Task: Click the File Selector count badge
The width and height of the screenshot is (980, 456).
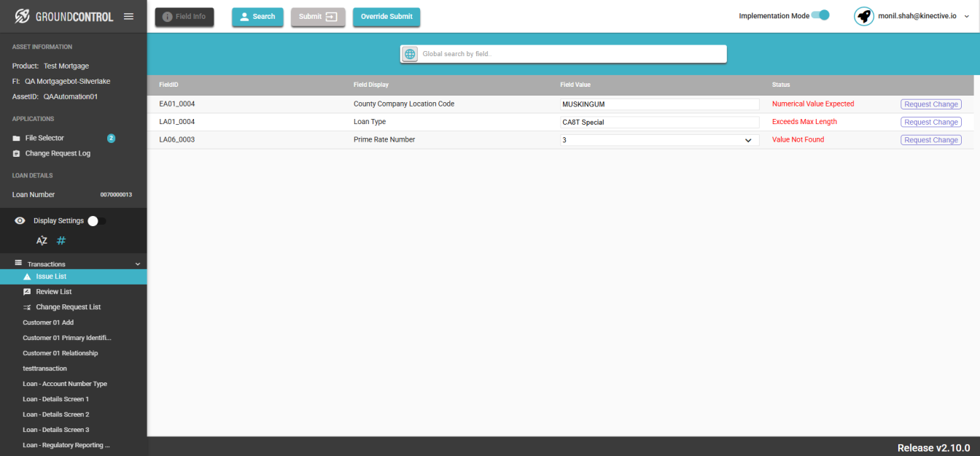Action: point(112,138)
